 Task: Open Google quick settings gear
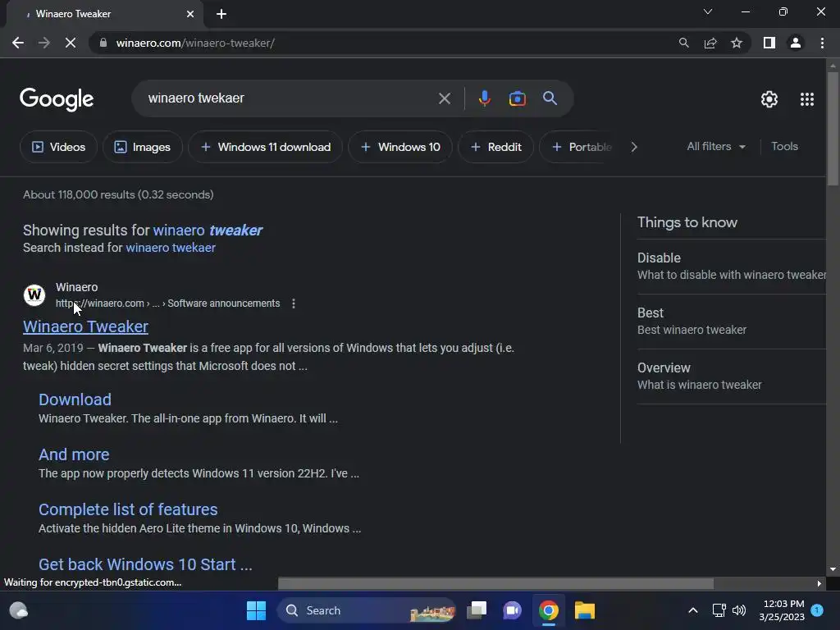[x=769, y=99]
